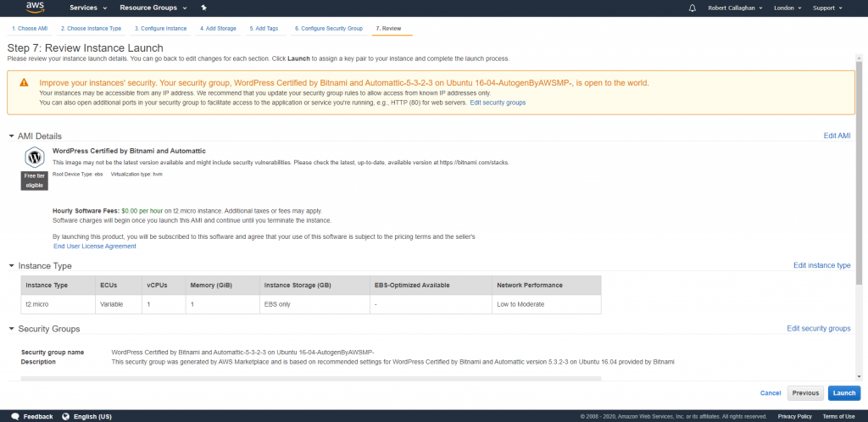
Task: Open the Resource Groups dropdown
Action: (153, 8)
